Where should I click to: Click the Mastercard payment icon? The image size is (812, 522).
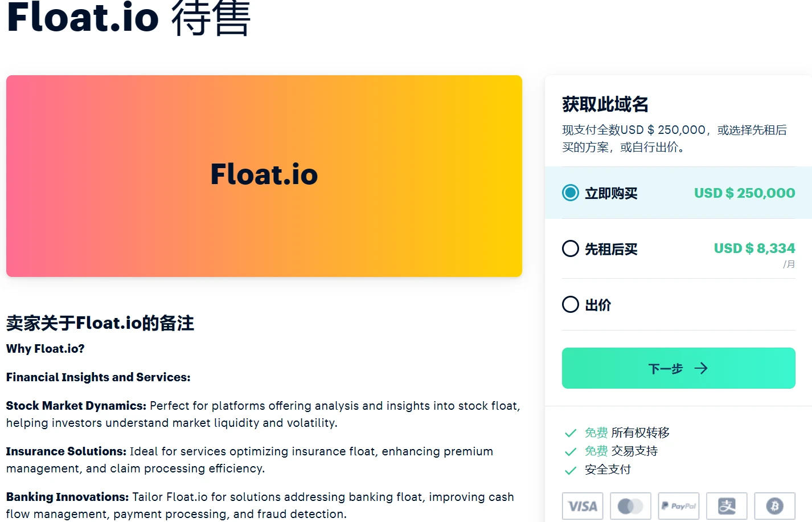tap(630, 506)
